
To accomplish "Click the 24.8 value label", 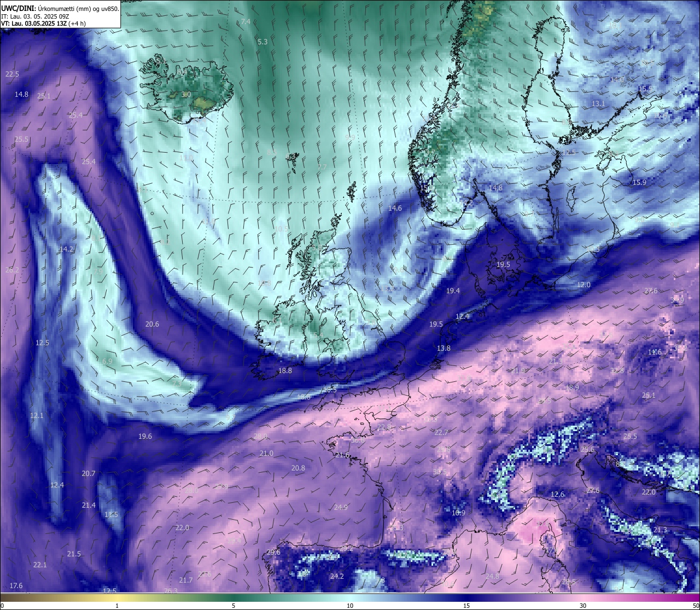I will tap(492, 577).
